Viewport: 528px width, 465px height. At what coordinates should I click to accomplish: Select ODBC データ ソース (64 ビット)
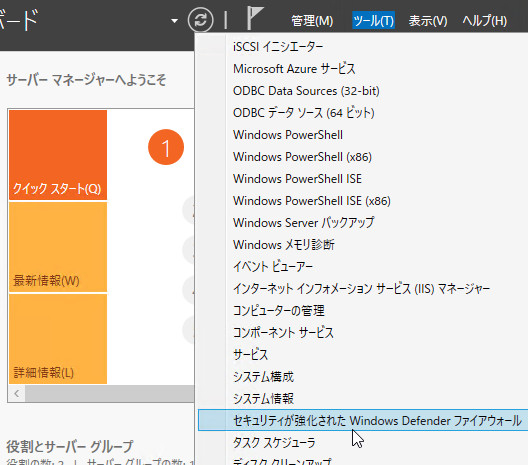303,113
